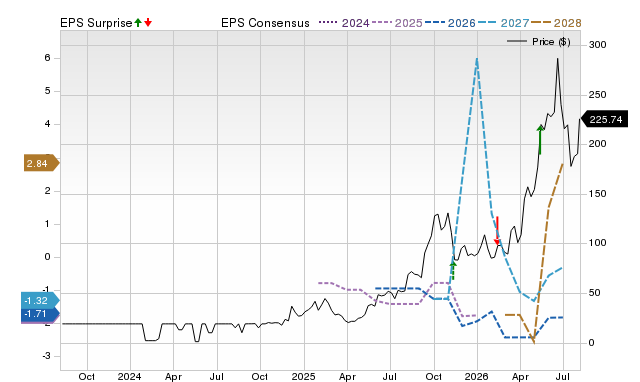Click the 300 label on the price axis
Screen dimensions: 640x382
[x=598, y=44]
